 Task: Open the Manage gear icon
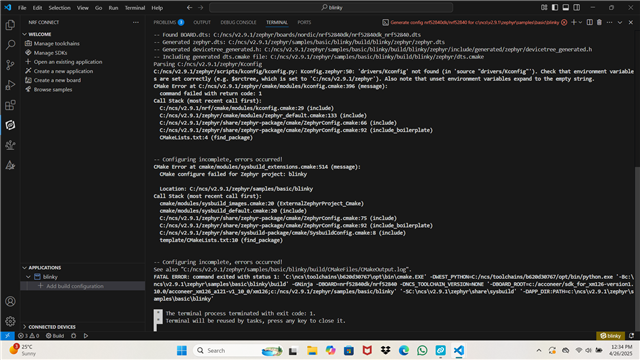[x=10, y=321]
